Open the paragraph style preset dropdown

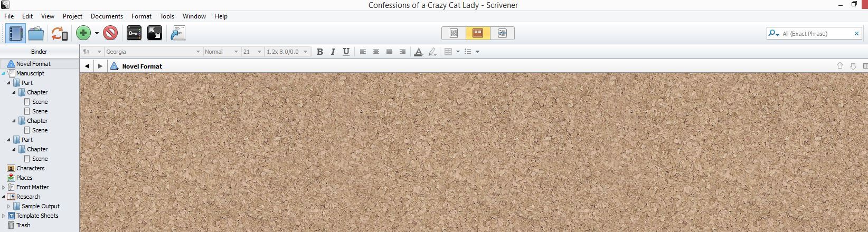pos(92,52)
